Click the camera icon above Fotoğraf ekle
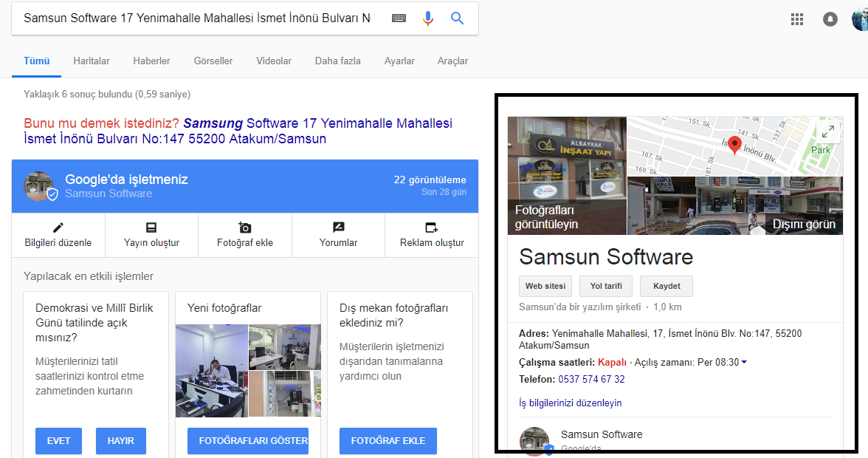The image size is (868, 458). pos(245,227)
